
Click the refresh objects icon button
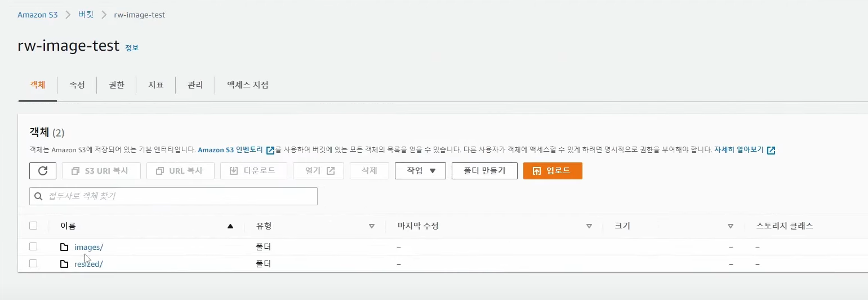click(x=43, y=171)
